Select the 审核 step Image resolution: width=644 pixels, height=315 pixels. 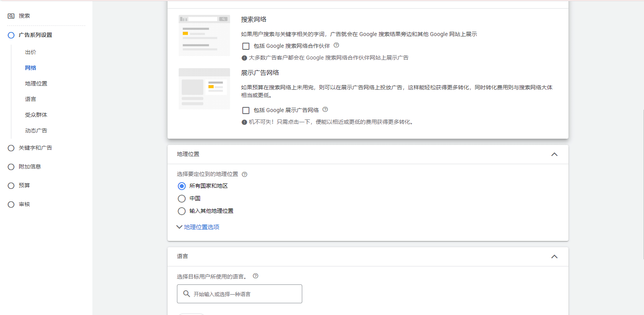pyautogui.click(x=24, y=204)
